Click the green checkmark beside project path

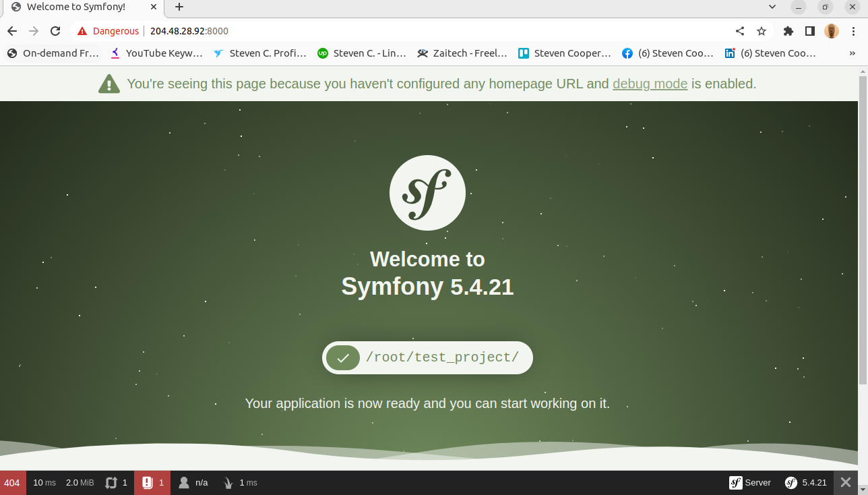(343, 357)
